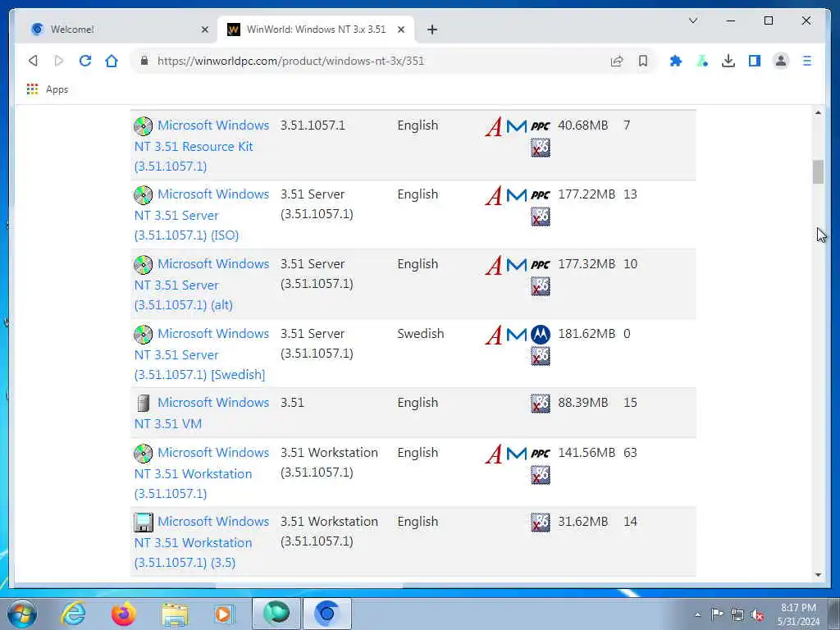Show hidden tray icons arrow
840x630 pixels.
[x=697, y=614]
